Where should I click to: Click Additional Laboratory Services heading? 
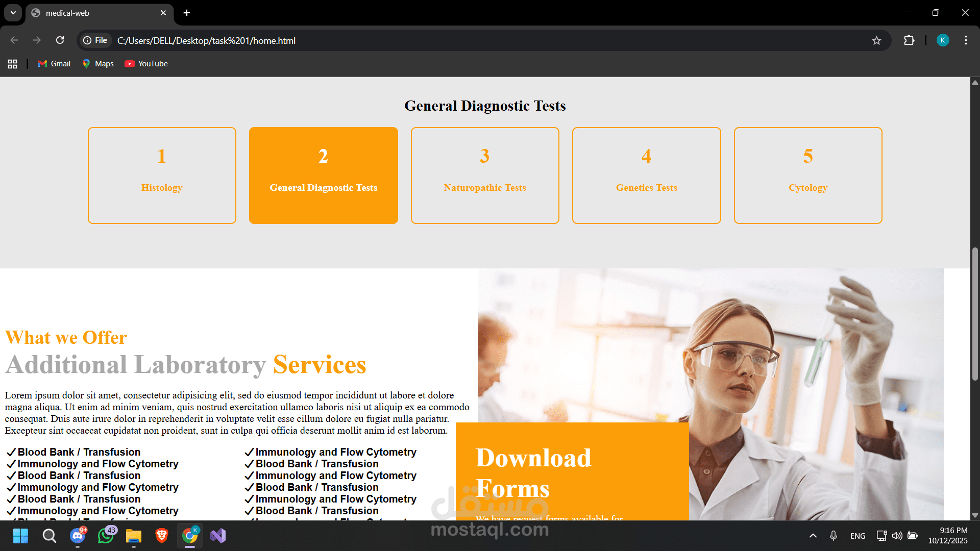186,365
